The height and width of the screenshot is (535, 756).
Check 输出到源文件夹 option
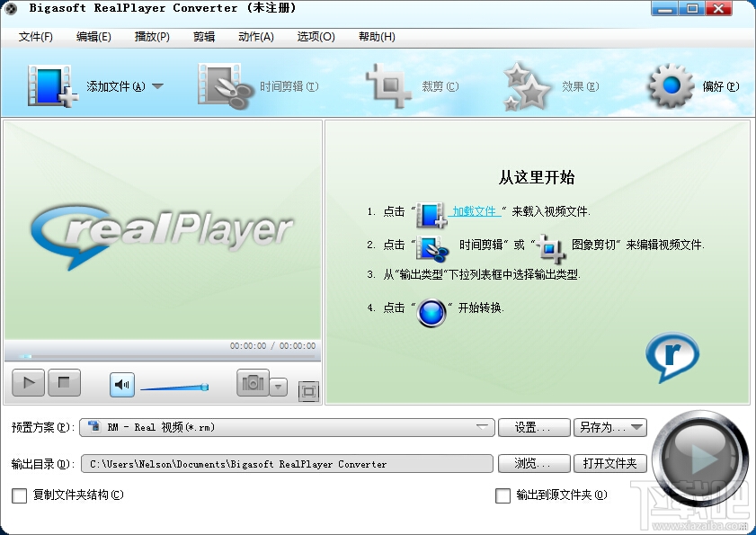pos(503,495)
